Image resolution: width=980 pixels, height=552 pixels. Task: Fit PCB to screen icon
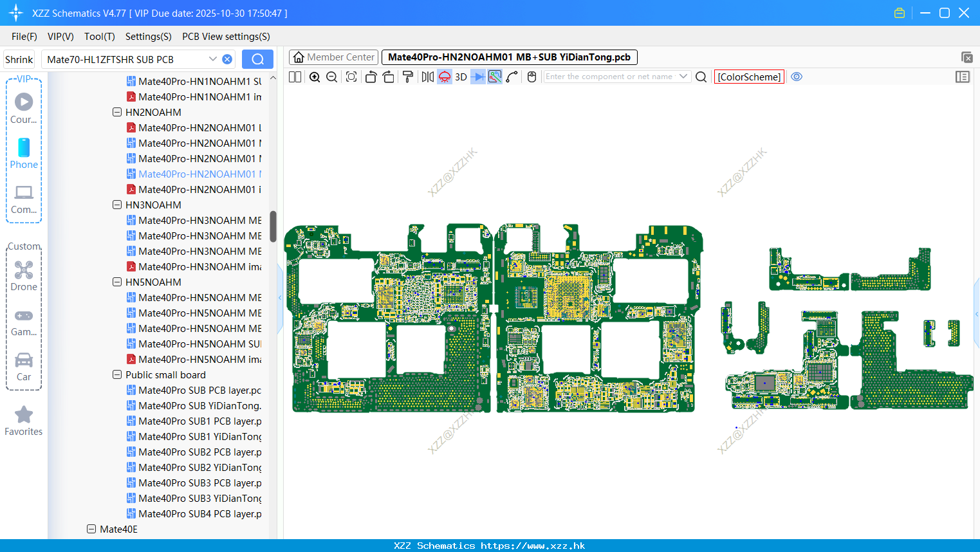(x=351, y=77)
